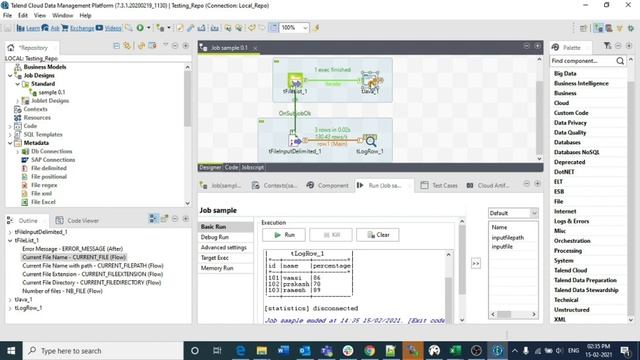Click the Integration perspective icon at top right

click(x=598, y=28)
